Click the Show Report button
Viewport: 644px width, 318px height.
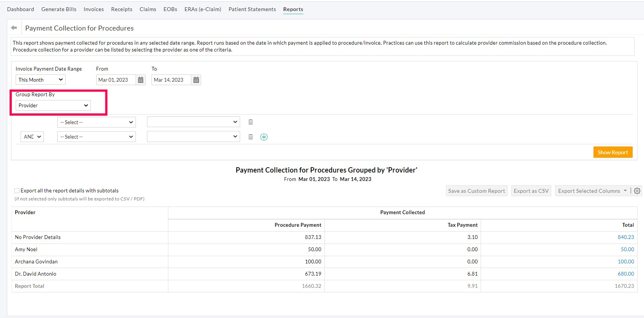click(x=613, y=152)
